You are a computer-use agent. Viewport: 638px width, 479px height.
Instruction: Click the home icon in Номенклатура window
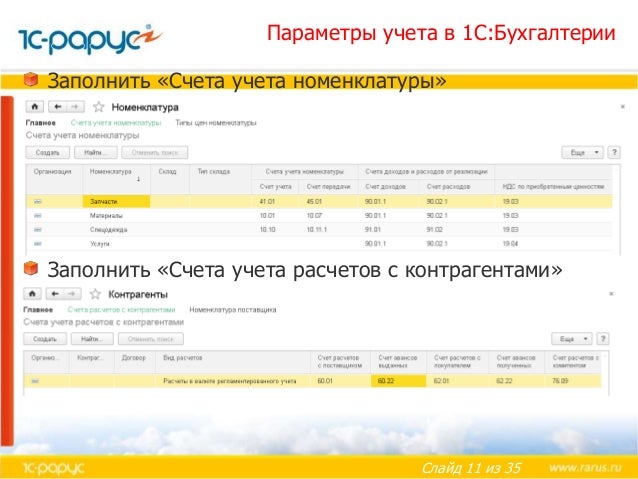point(35,107)
